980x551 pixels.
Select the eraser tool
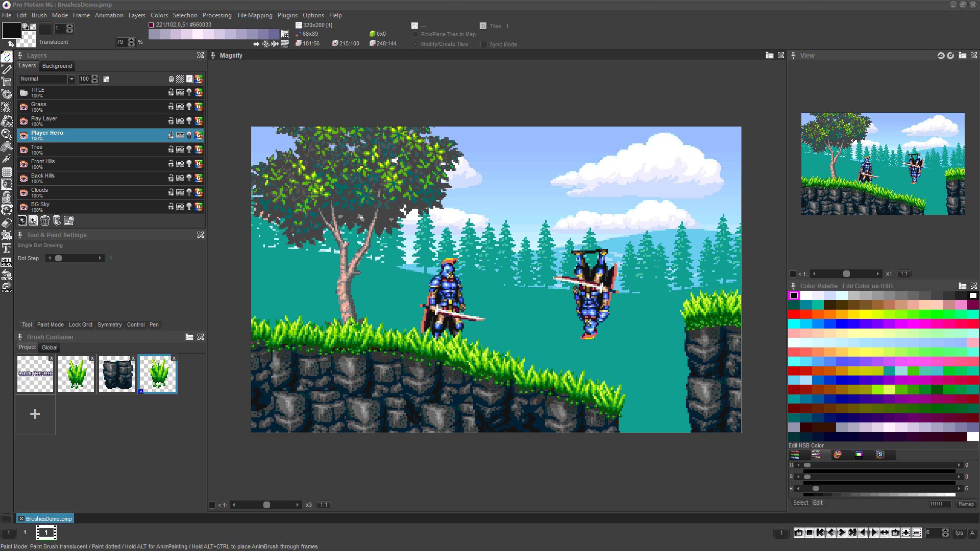click(x=7, y=223)
